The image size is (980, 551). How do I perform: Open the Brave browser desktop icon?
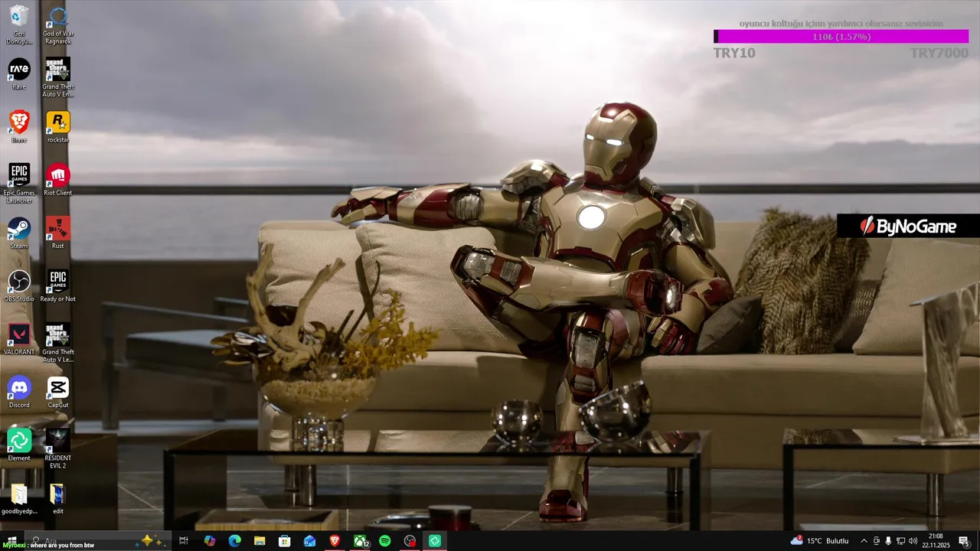click(19, 127)
